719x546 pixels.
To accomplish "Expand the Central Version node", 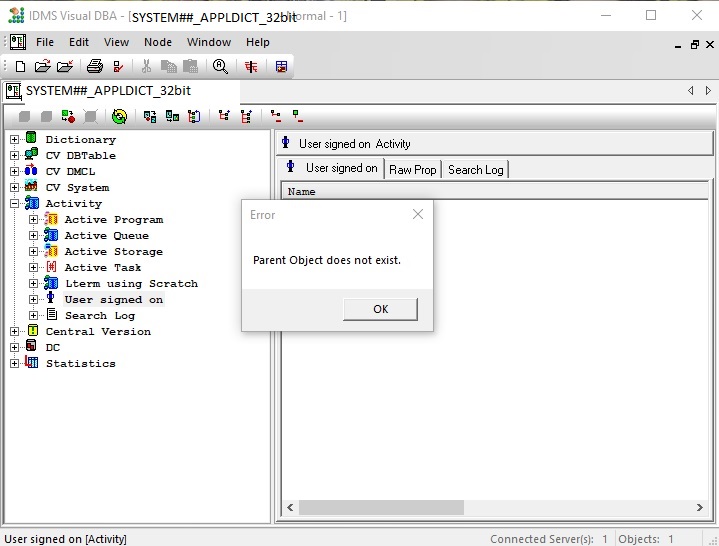I will pos(14,332).
